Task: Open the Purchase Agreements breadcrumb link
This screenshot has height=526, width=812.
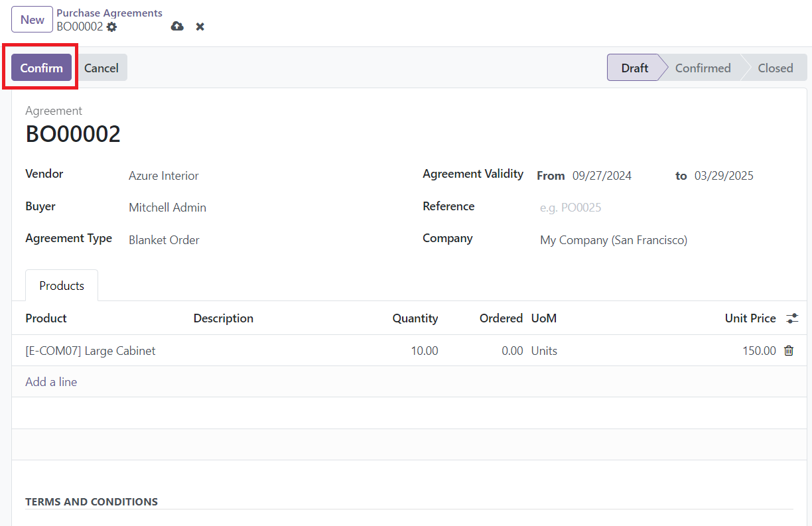Action: pos(109,13)
